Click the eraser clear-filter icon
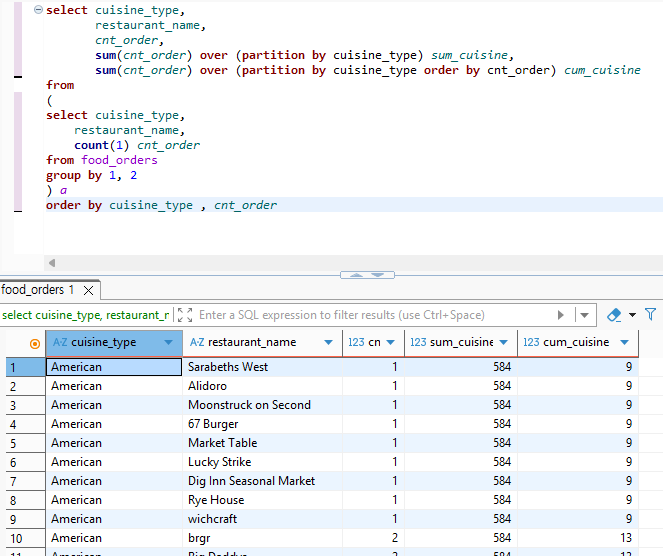Viewport: 663px width, 556px height. (614, 315)
